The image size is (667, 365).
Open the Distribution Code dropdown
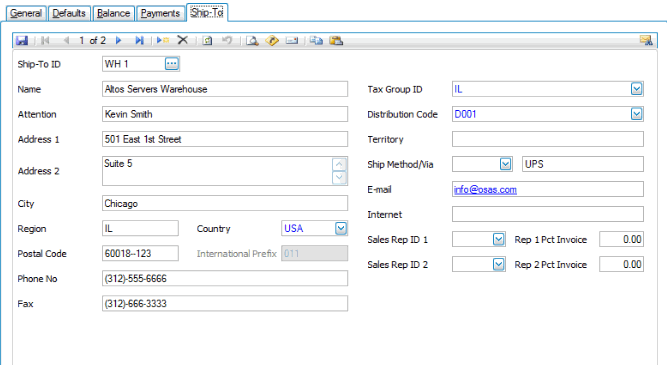point(636,114)
